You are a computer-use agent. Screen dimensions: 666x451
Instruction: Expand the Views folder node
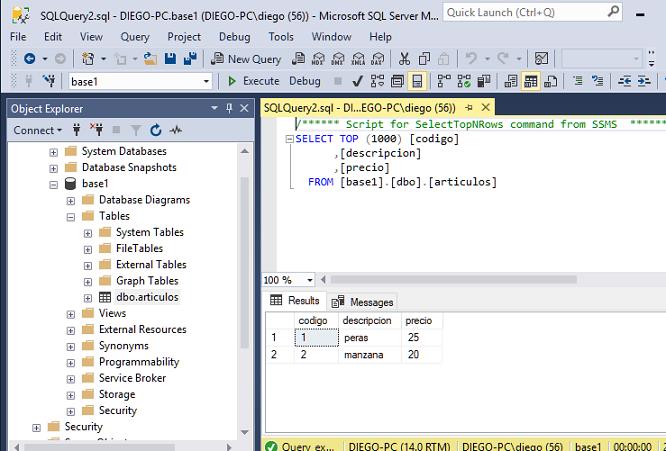tap(71, 314)
